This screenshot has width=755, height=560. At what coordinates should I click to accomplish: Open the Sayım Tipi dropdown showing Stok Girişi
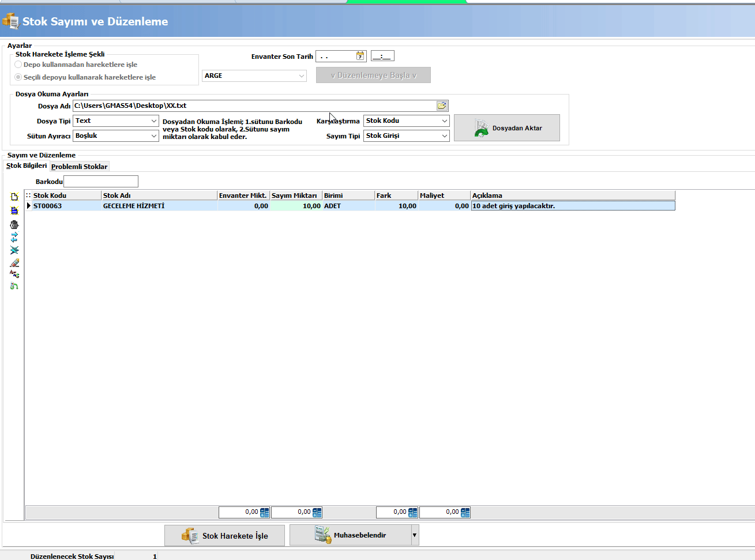(x=445, y=136)
